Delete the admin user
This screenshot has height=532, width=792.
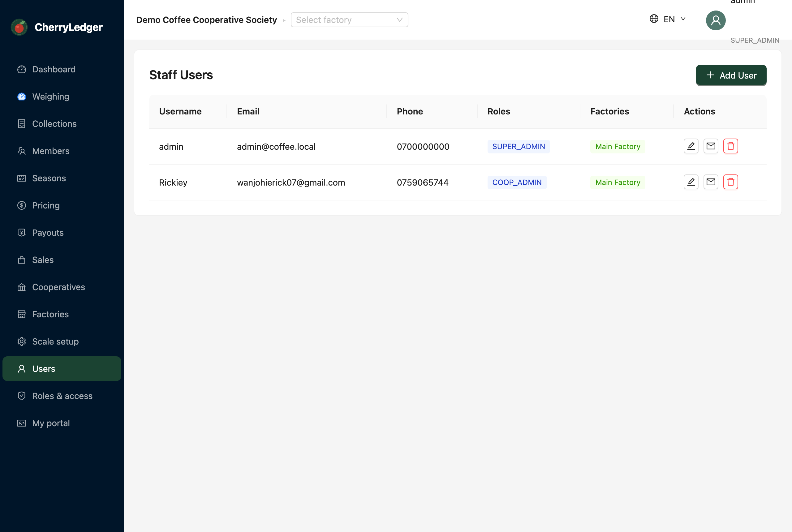tap(730, 146)
